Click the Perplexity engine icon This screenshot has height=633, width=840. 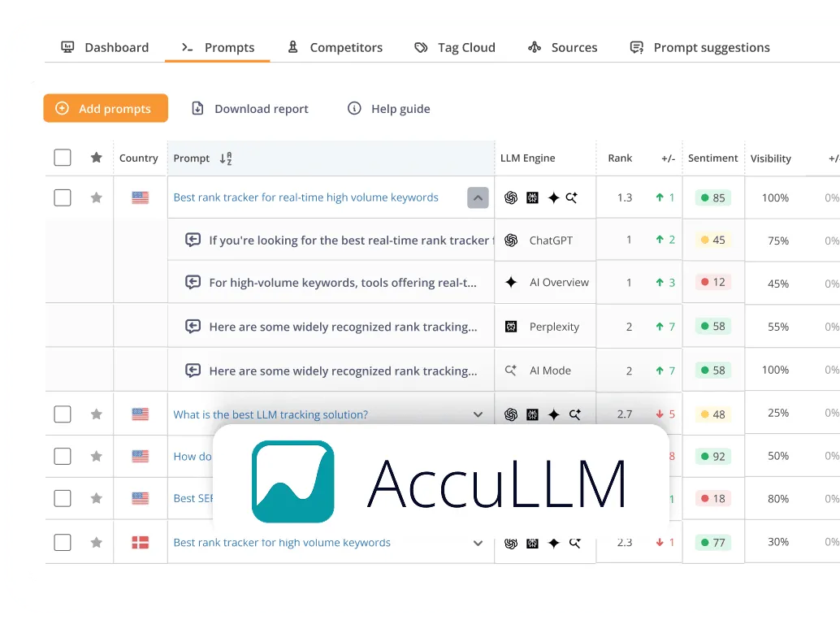(513, 326)
